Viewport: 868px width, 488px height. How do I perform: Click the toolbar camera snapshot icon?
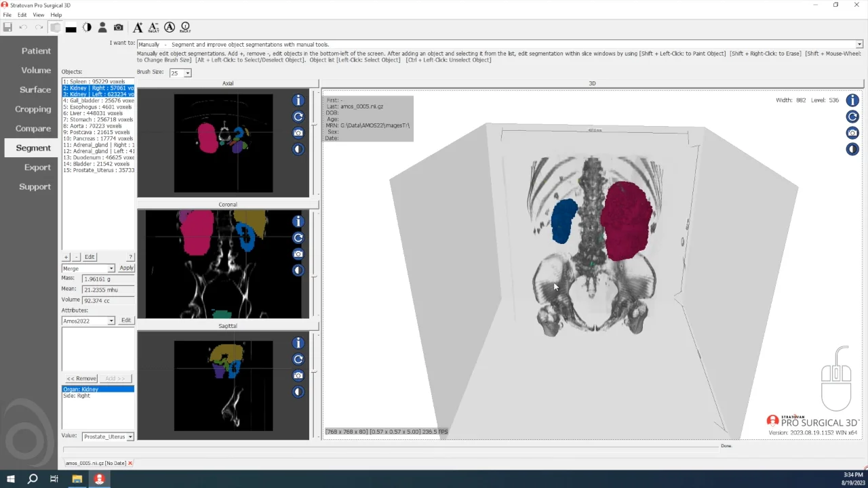click(119, 27)
